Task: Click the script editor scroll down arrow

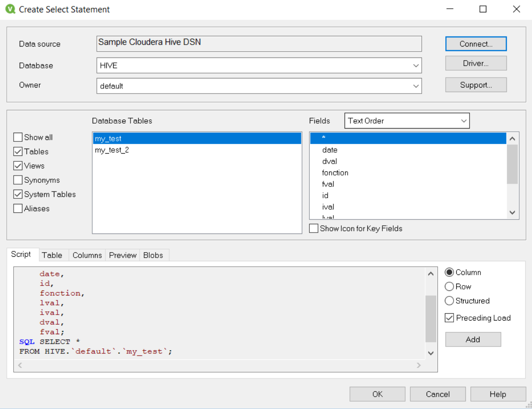Action: point(431,353)
